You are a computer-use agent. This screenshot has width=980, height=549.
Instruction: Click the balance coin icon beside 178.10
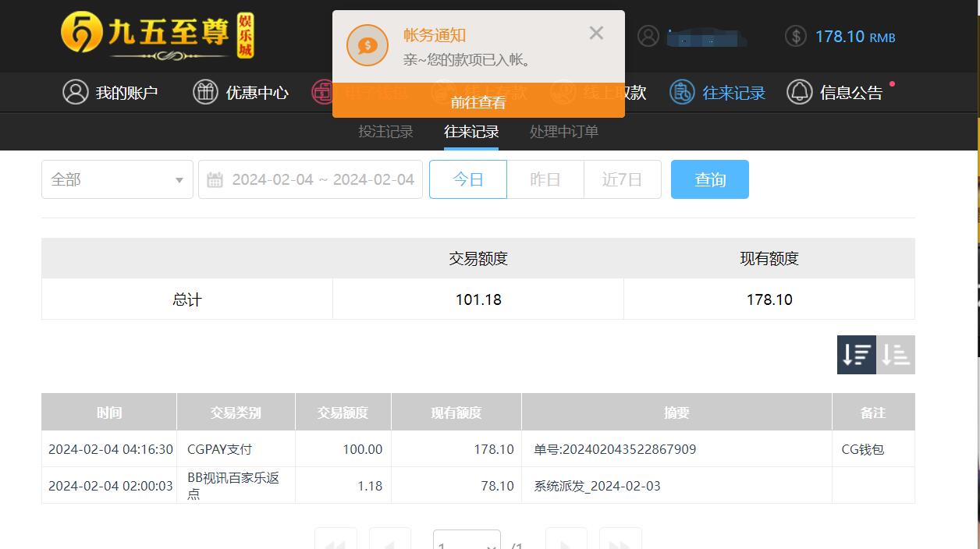coord(795,36)
